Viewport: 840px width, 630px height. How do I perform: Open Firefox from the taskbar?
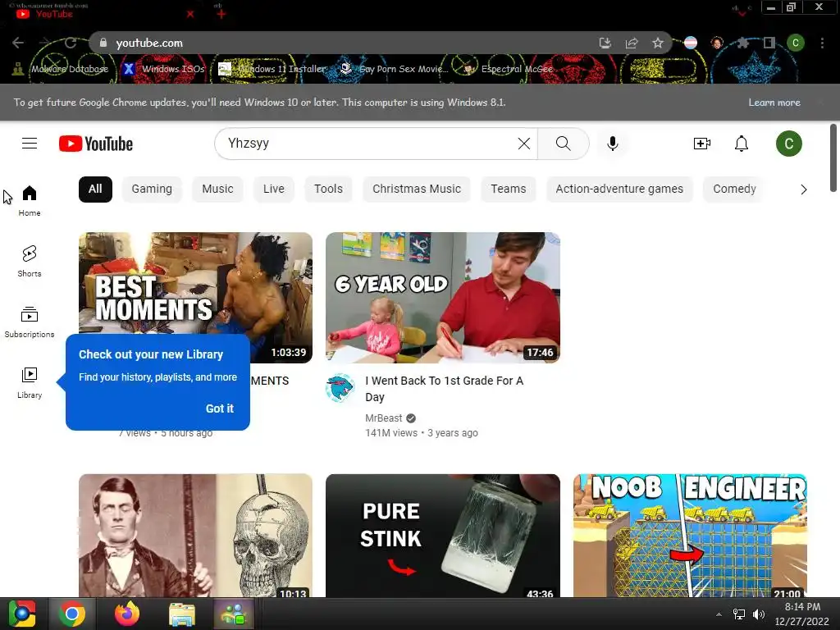(x=127, y=614)
